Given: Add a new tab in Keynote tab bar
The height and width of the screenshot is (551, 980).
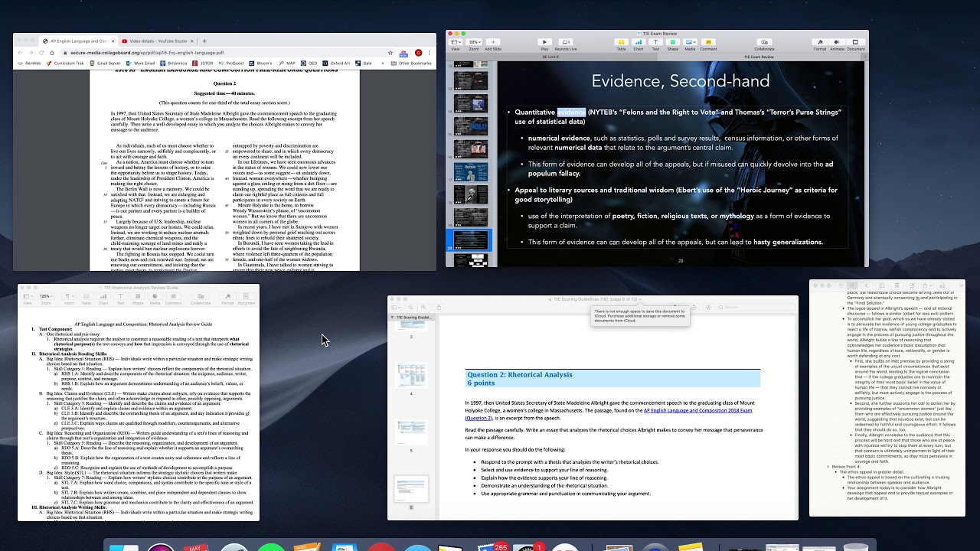Looking at the screenshot, I should tap(865, 57).
